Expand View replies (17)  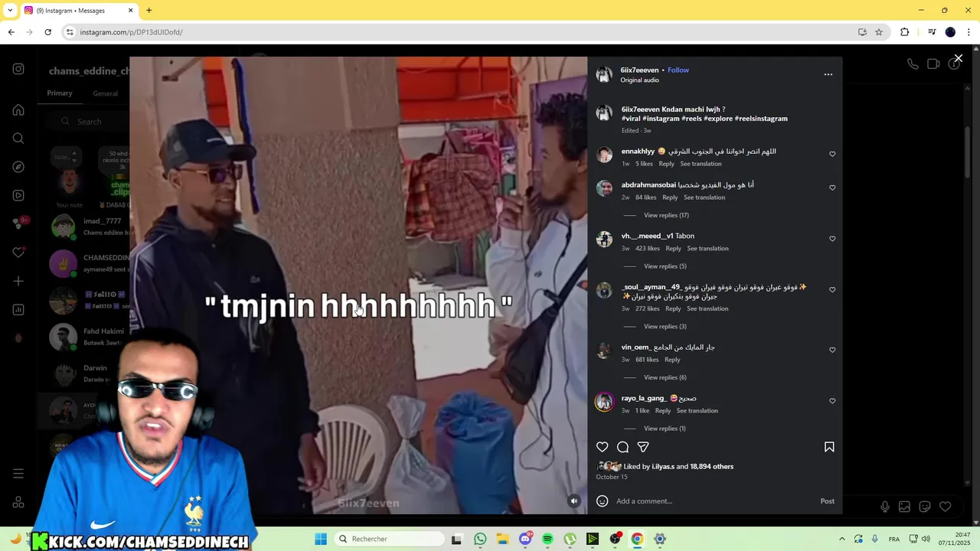666,215
